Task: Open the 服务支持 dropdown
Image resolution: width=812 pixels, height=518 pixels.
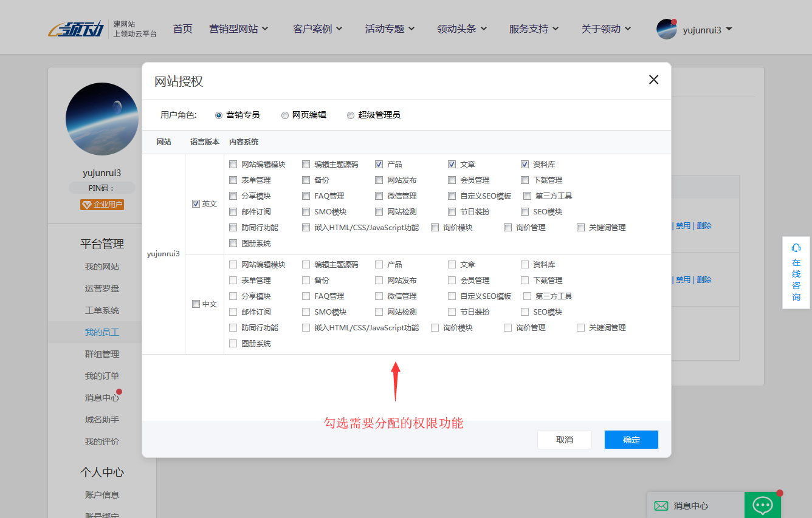Action: pos(530,28)
